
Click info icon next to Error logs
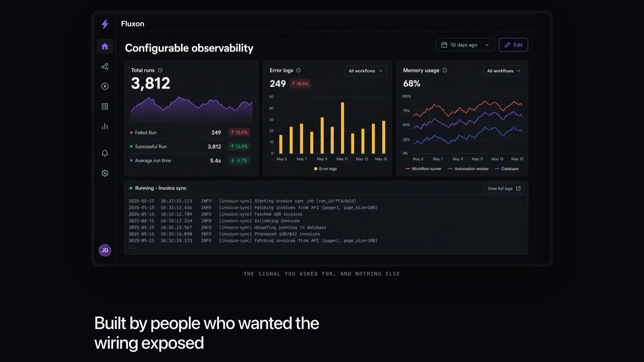298,70
